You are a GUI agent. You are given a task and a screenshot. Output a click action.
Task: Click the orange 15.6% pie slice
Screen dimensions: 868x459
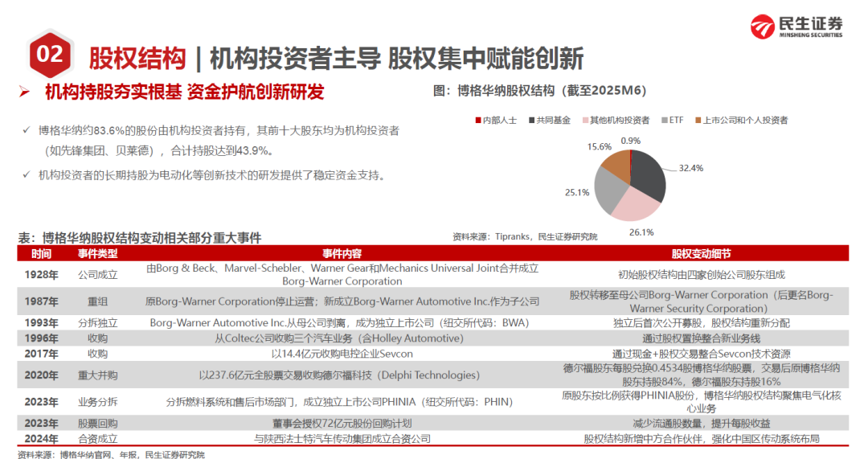(619, 165)
